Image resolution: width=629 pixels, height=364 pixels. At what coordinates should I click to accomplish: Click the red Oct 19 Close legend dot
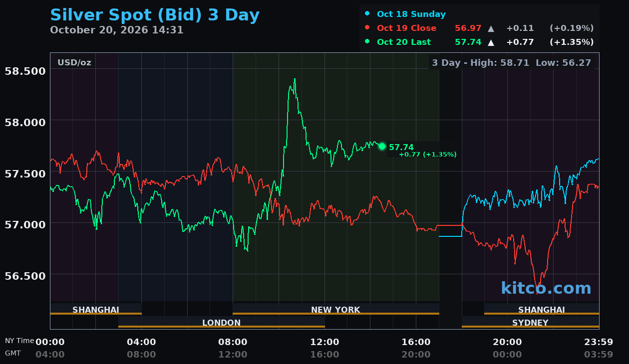(x=367, y=28)
